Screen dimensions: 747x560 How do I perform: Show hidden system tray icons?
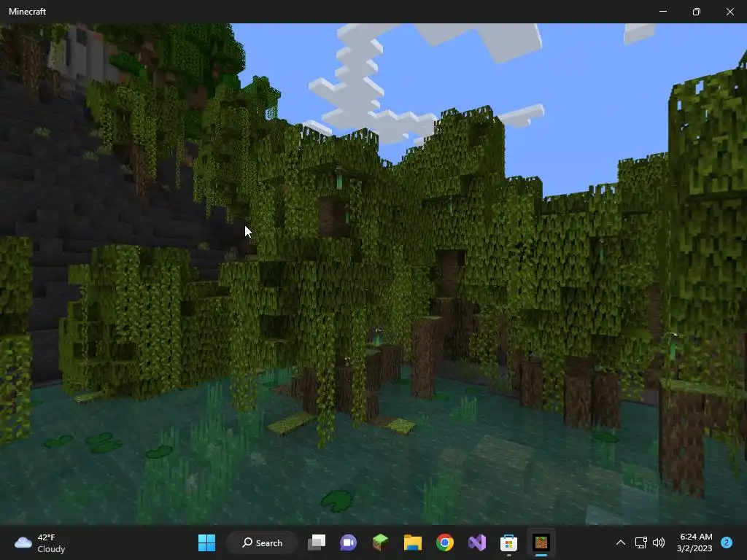coord(621,542)
